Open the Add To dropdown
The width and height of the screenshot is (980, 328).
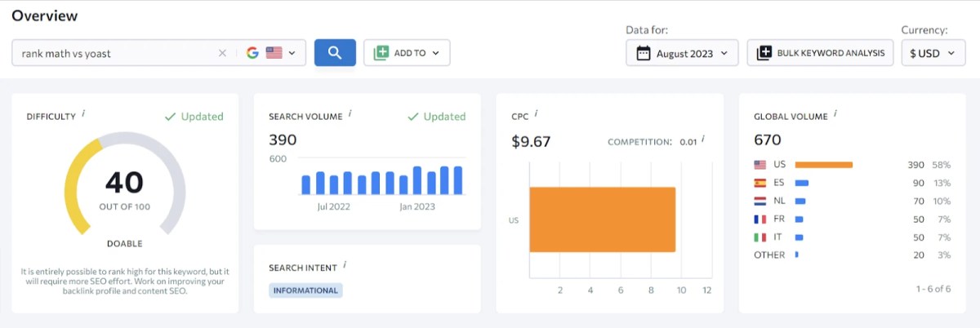[407, 53]
